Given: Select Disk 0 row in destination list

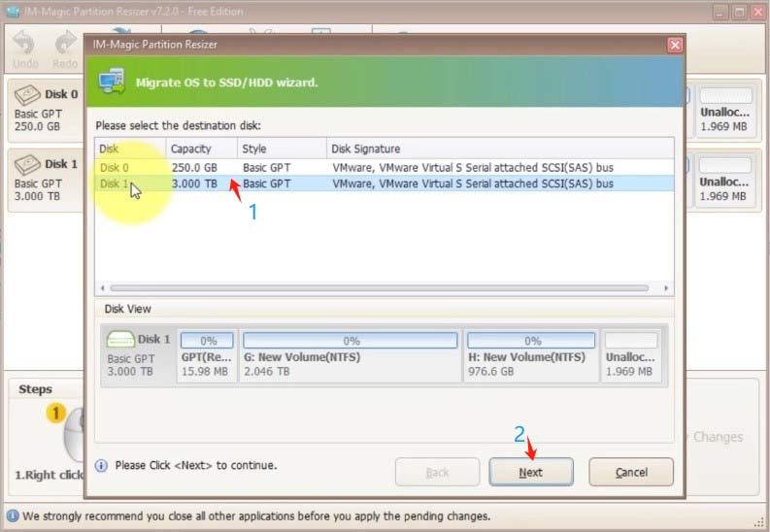Looking at the screenshot, I should point(384,167).
